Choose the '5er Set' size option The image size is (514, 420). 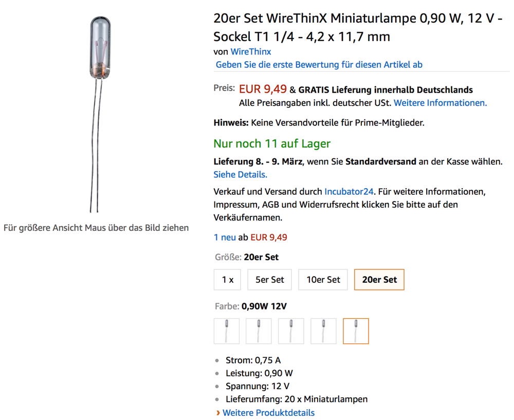point(270,280)
